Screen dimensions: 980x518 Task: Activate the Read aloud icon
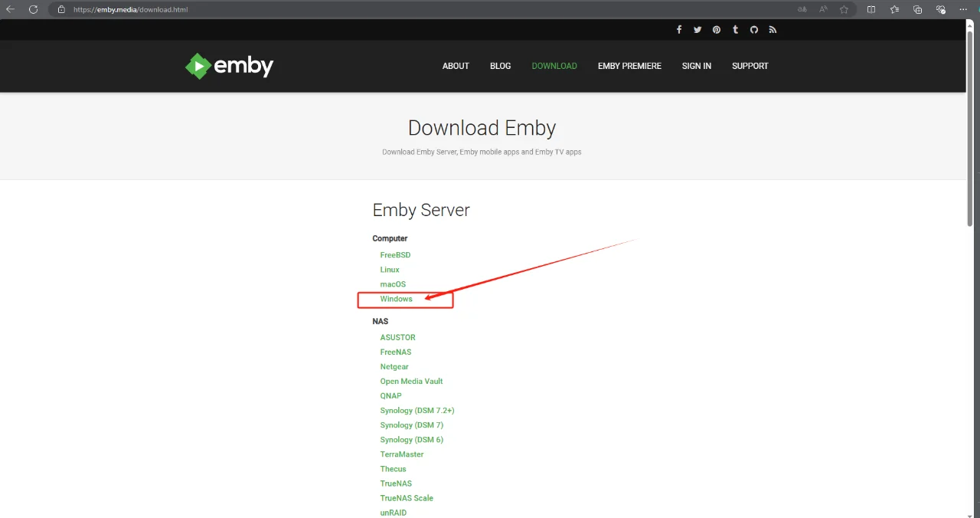point(824,10)
